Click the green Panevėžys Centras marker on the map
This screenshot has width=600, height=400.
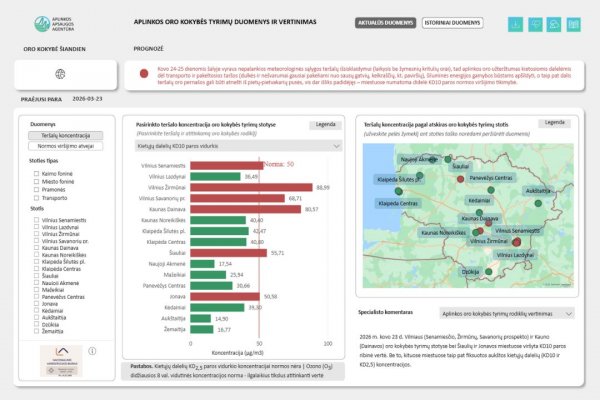click(x=491, y=190)
